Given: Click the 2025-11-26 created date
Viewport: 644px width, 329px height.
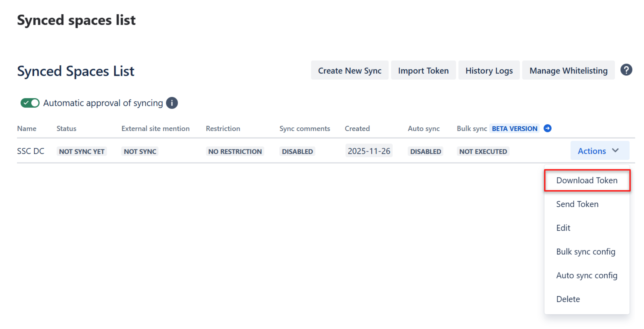Looking at the screenshot, I should point(369,151).
